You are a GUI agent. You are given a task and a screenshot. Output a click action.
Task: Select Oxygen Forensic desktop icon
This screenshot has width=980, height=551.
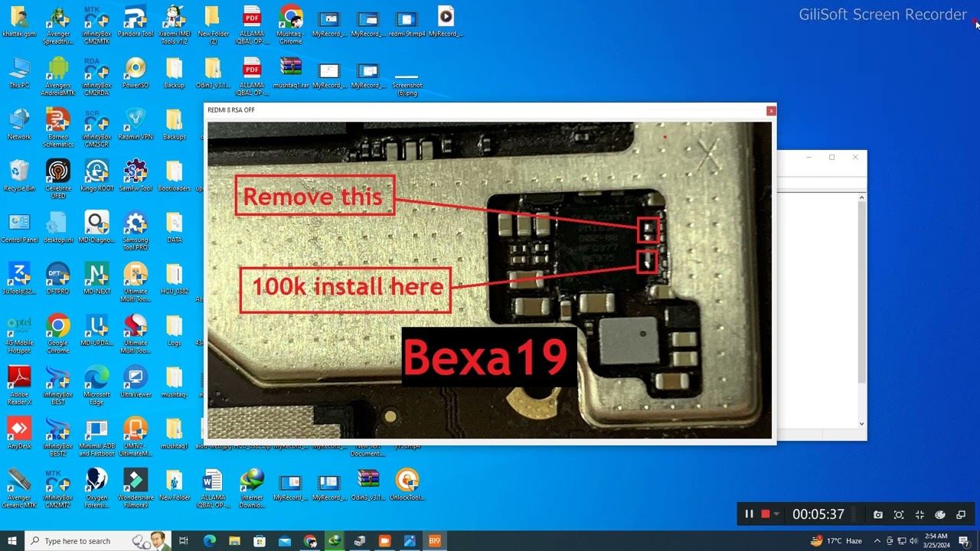(x=96, y=488)
